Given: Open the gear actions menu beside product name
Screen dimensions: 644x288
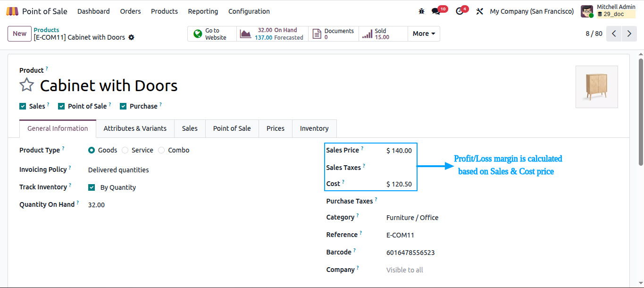Looking at the screenshot, I should click(131, 37).
